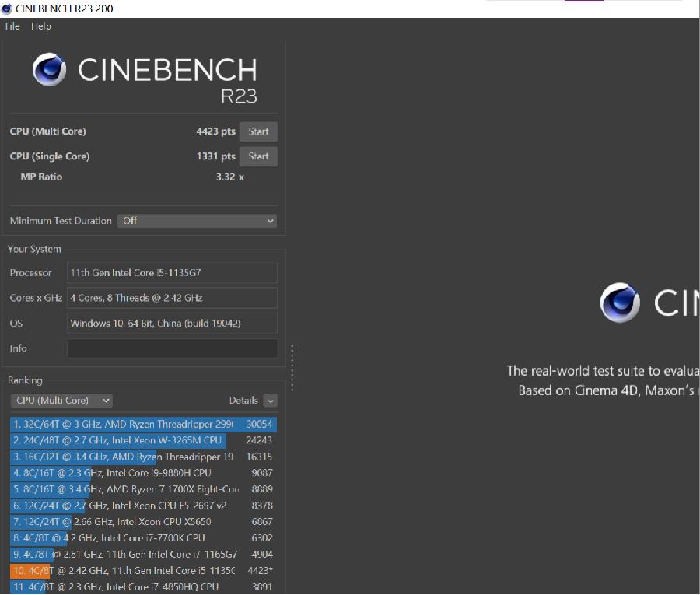Click the Cinebench logo in the left panel
The image size is (700, 595).
point(50,71)
